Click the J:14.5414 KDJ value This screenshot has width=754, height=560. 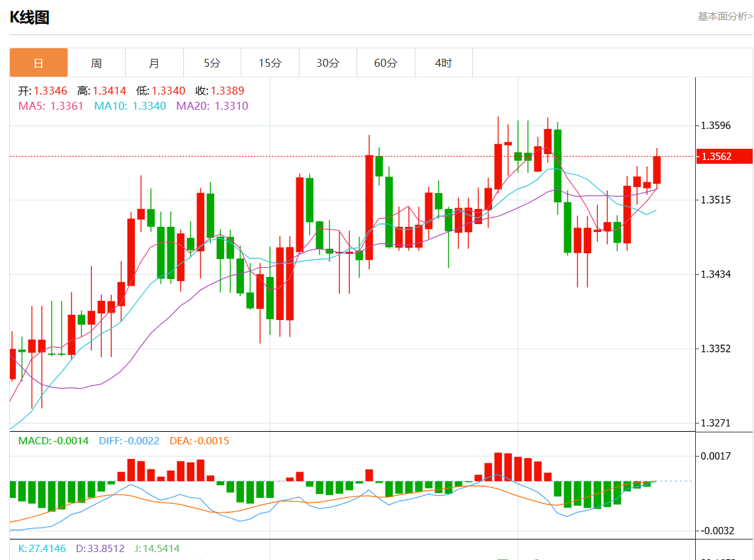point(157,549)
